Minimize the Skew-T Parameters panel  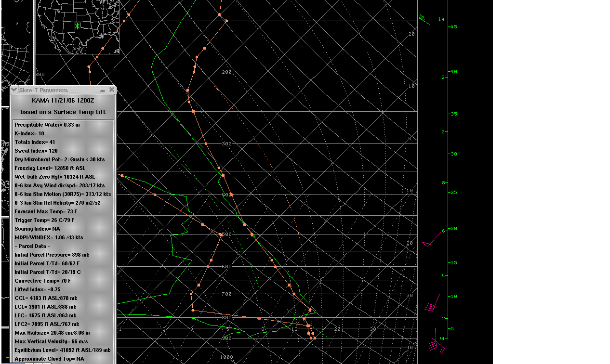coord(103,90)
